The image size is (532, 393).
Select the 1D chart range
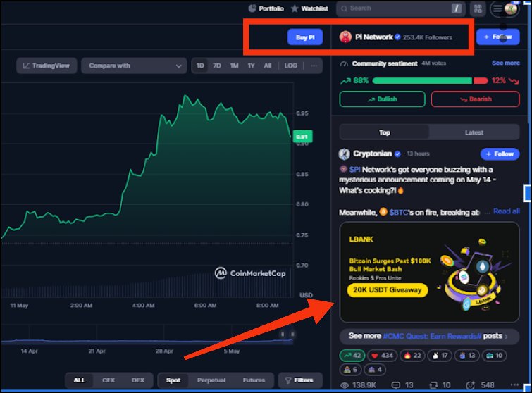(x=200, y=65)
